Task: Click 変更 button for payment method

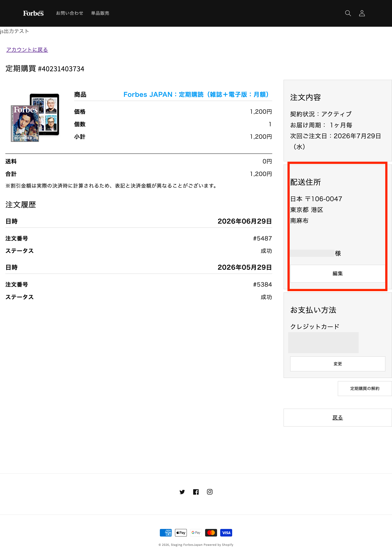Action: (337, 364)
